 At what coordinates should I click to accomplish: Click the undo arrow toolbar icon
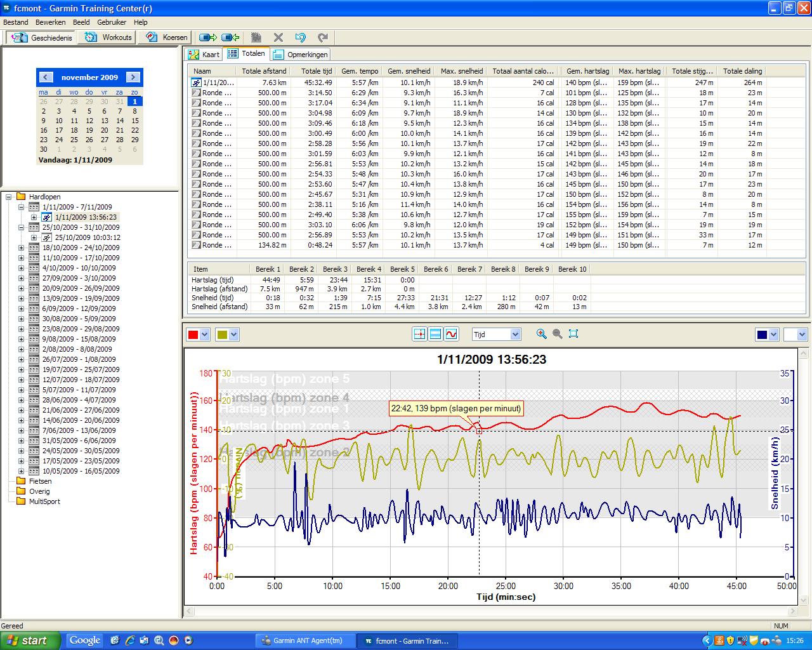301,37
